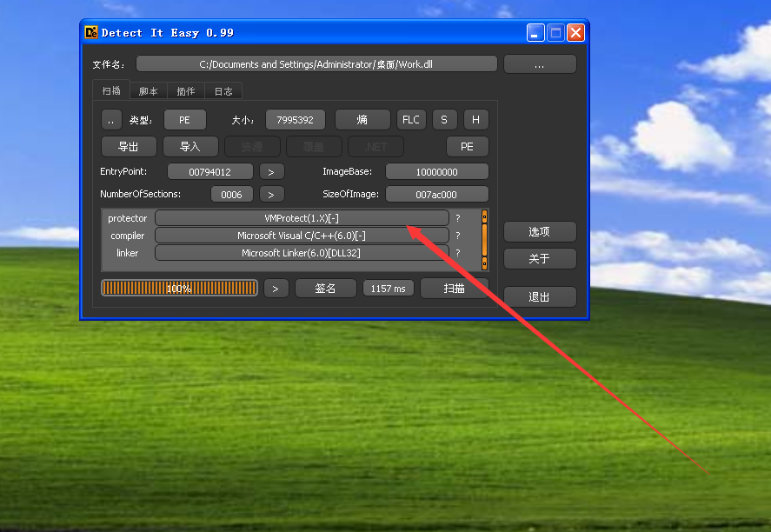Viewport: 771px width, 532px height.
Task: Click the 1157 ms scan time field
Action: [x=388, y=288]
